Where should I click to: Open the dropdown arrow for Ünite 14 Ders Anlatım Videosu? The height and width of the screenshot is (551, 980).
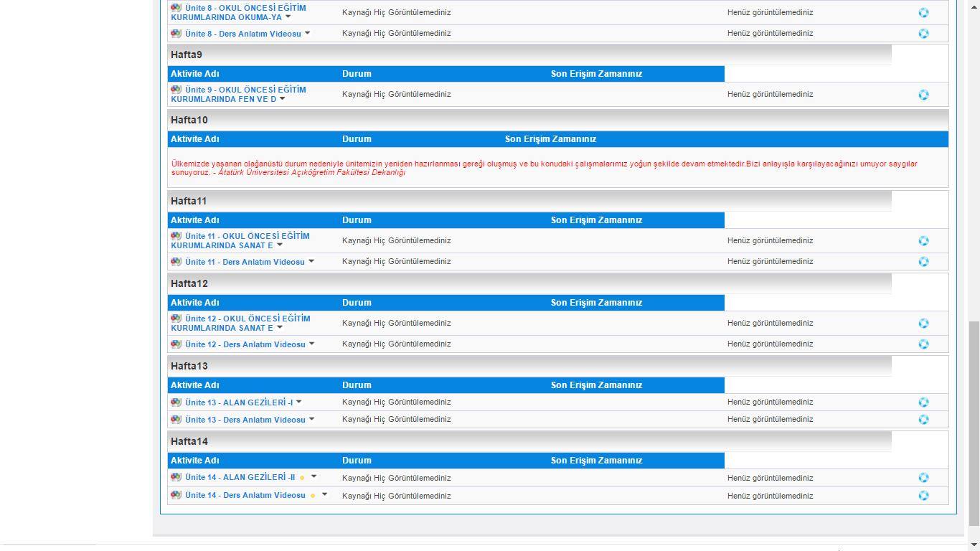coord(324,494)
